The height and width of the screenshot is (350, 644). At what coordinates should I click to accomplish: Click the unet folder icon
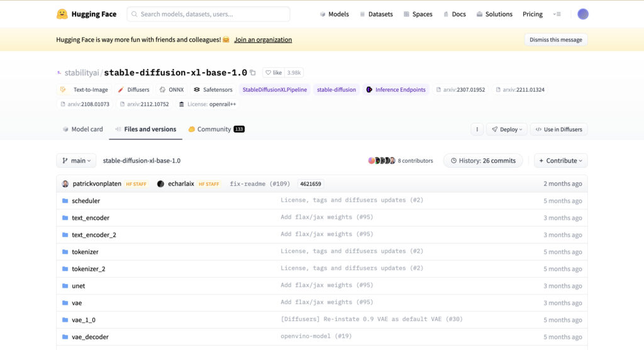(65, 286)
